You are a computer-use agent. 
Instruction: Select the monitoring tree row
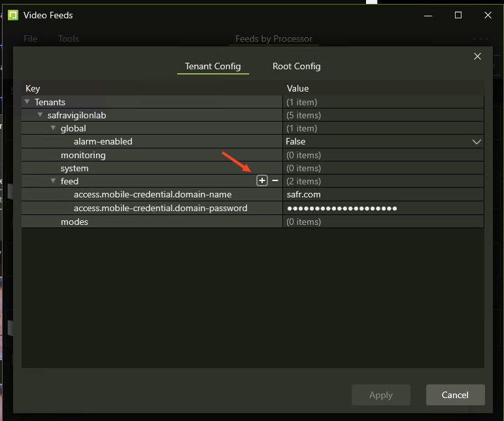coord(83,155)
